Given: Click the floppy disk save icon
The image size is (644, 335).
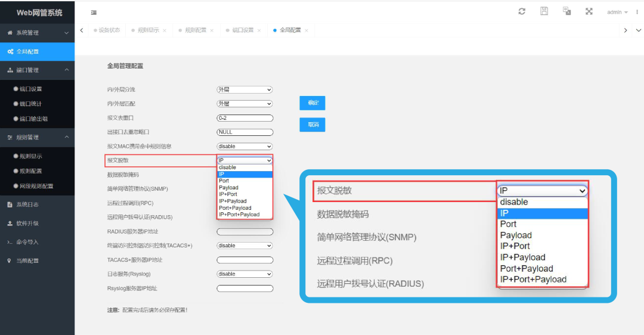Looking at the screenshot, I should point(544,11).
